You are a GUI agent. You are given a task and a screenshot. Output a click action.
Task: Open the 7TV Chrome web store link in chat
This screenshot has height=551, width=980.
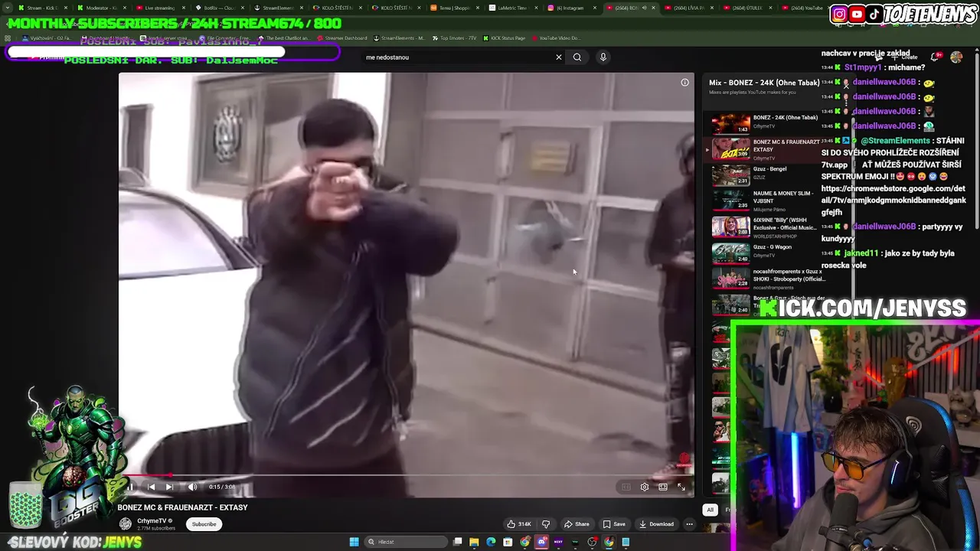tap(893, 201)
